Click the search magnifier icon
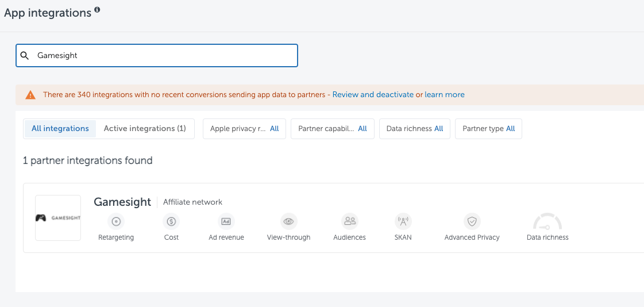 (x=25, y=56)
